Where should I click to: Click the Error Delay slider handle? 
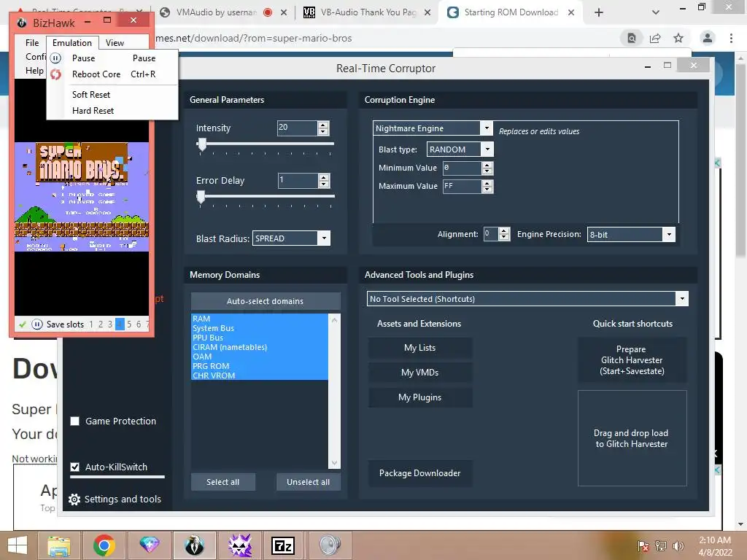coord(201,197)
